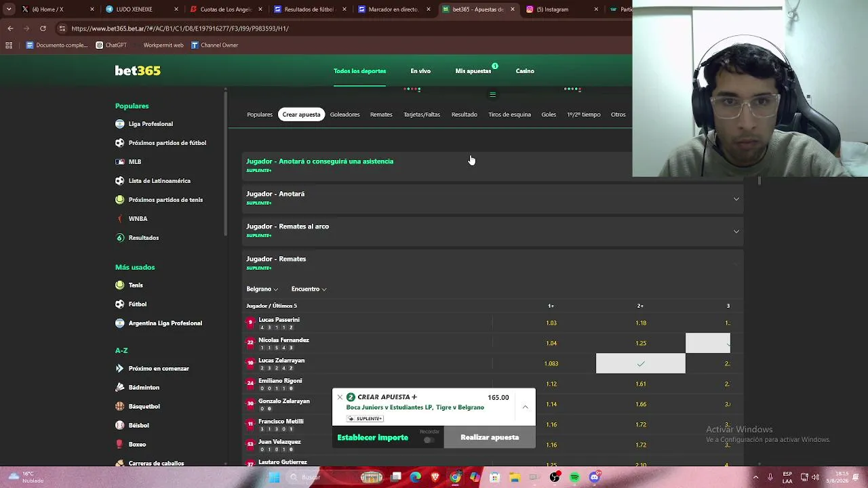The image size is (868, 488).
Task: Open WNBA from its sidebar icon
Action: tap(120, 219)
